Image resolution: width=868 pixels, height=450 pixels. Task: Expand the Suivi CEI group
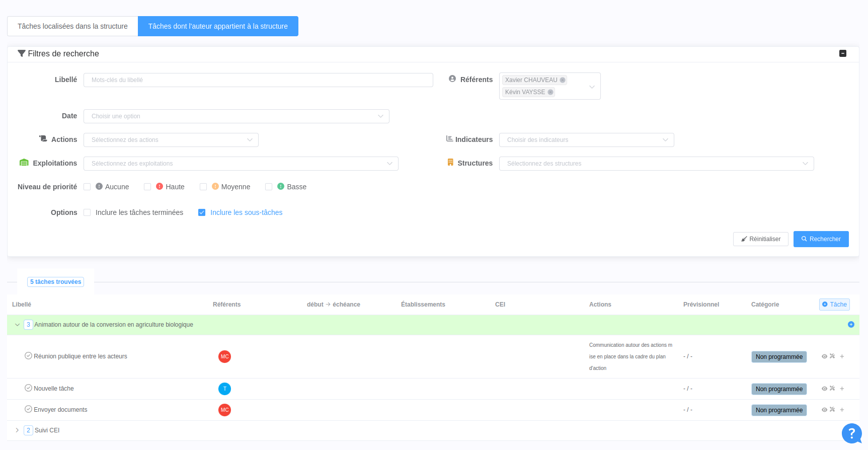pyautogui.click(x=17, y=430)
